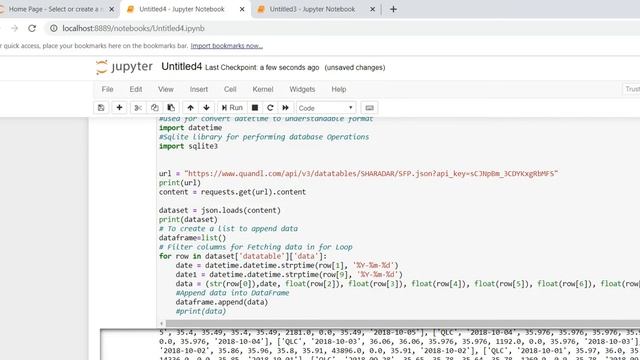Viewport: 640px width, 360px height.
Task: Close the Home Page browser tab
Action: pyautogui.click(x=111, y=9)
